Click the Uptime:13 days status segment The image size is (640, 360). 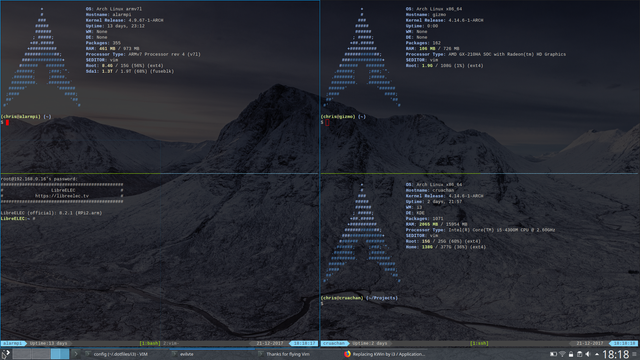(48, 343)
